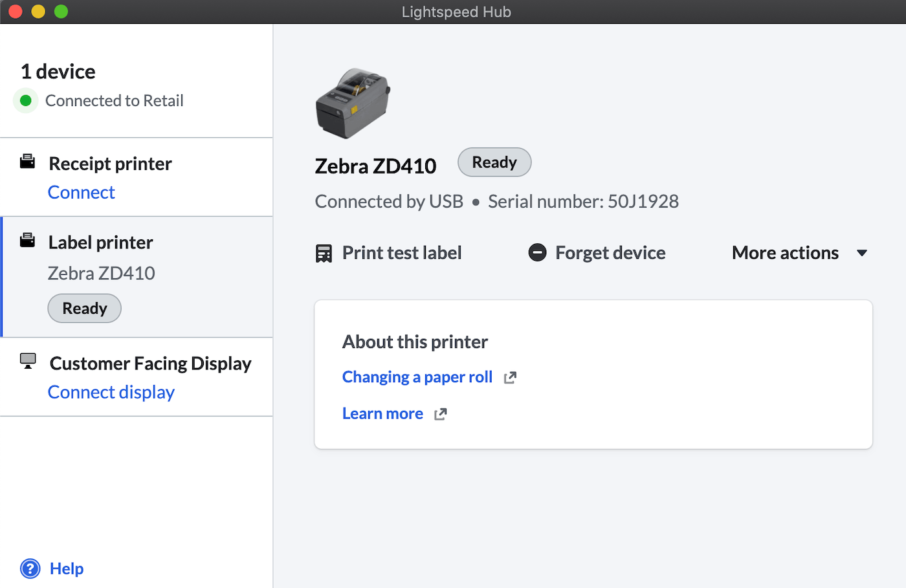
Task: Click external link icon beside Learn more
Action: [440, 415]
